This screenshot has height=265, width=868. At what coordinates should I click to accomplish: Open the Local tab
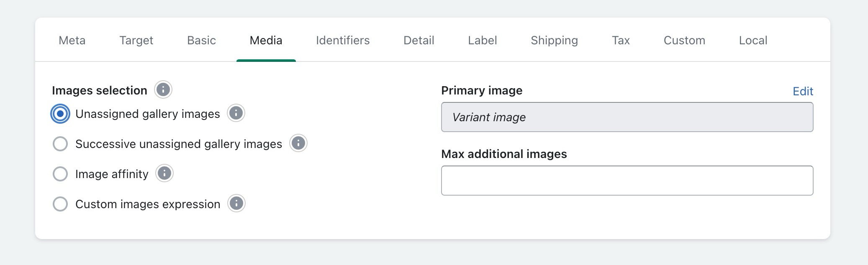pyautogui.click(x=752, y=41)
